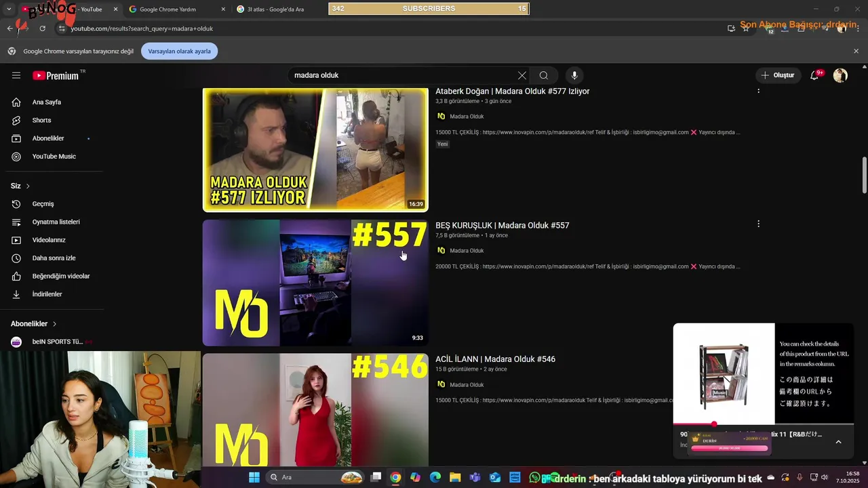
Task: Expand the mini player chevron
Action: (838, 442)
